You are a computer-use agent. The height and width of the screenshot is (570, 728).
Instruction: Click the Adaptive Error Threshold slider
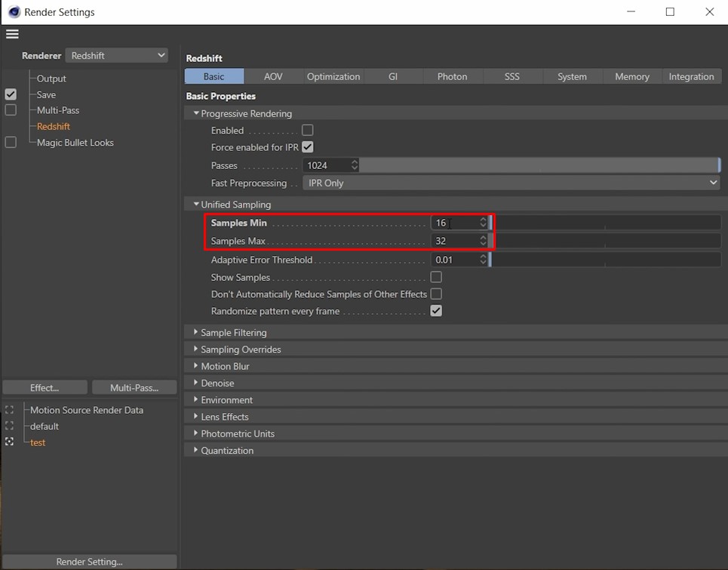click(605, 260)
